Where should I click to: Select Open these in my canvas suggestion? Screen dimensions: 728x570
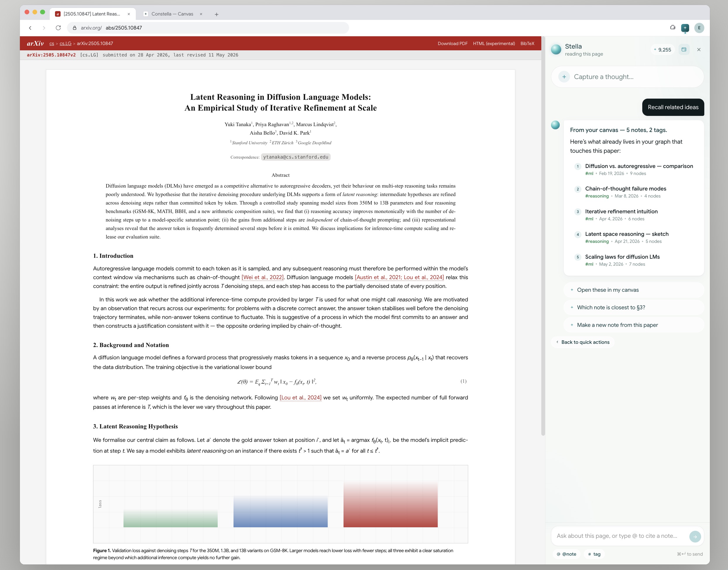tap(633, 290)
